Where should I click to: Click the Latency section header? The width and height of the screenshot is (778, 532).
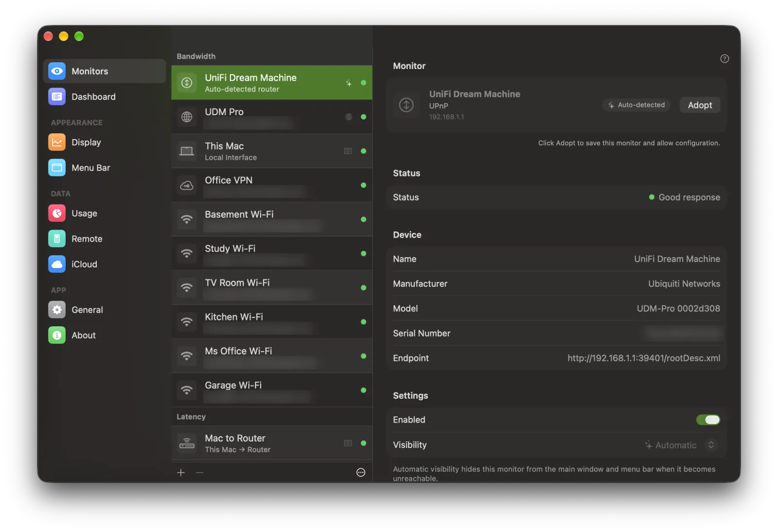click(191, 417)
